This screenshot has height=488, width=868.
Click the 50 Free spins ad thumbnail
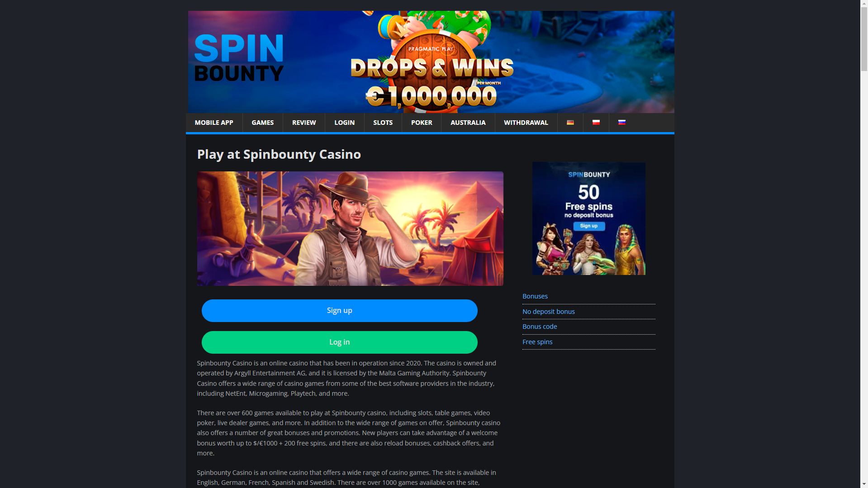coord(589,218)
